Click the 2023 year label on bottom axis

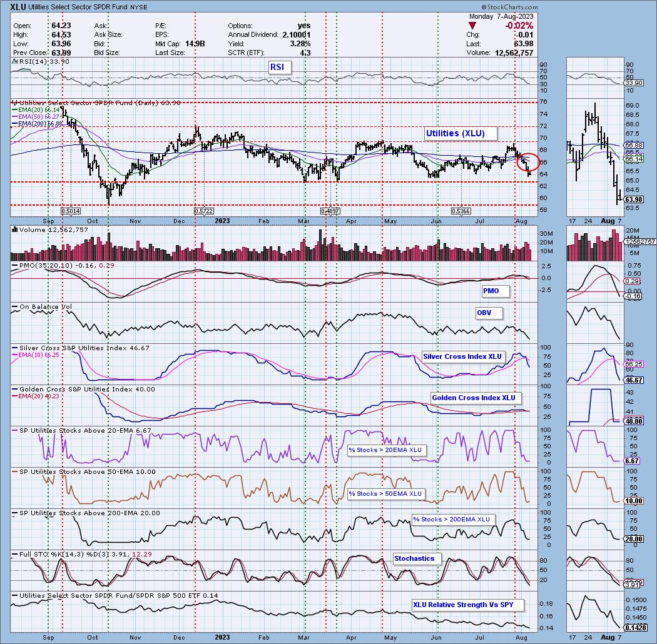pos(223,638)
